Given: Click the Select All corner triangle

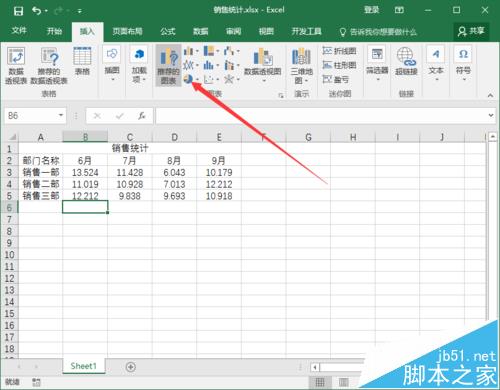Looking at the screenshot, I should [12, 137].
